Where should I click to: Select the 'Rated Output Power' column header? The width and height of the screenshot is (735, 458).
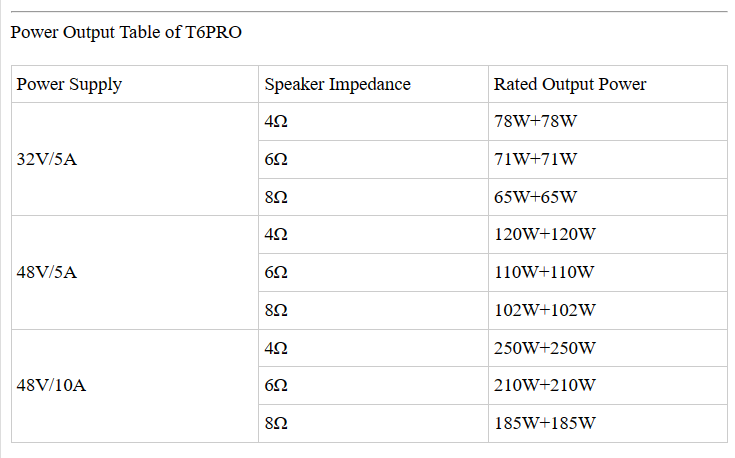pos(570,84)
